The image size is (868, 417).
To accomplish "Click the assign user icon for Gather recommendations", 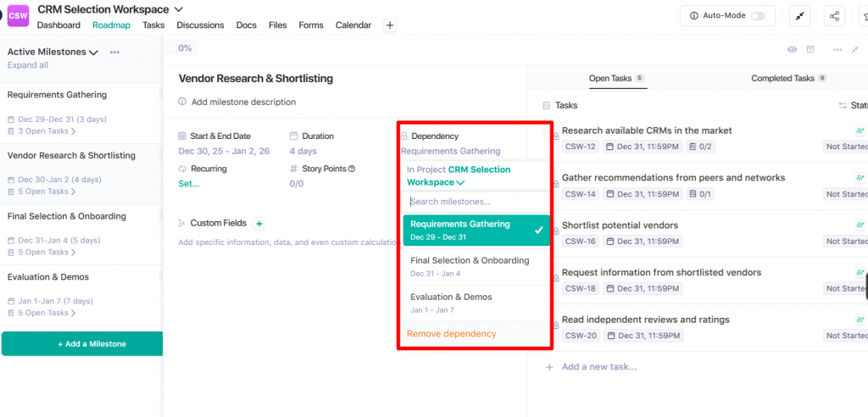I will tap(860, 178).
